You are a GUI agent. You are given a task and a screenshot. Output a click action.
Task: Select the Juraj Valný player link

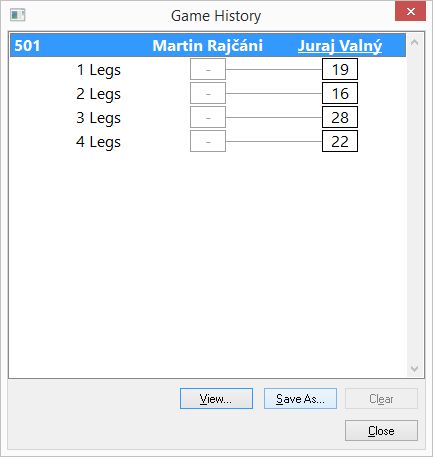(x=340, y=46)
